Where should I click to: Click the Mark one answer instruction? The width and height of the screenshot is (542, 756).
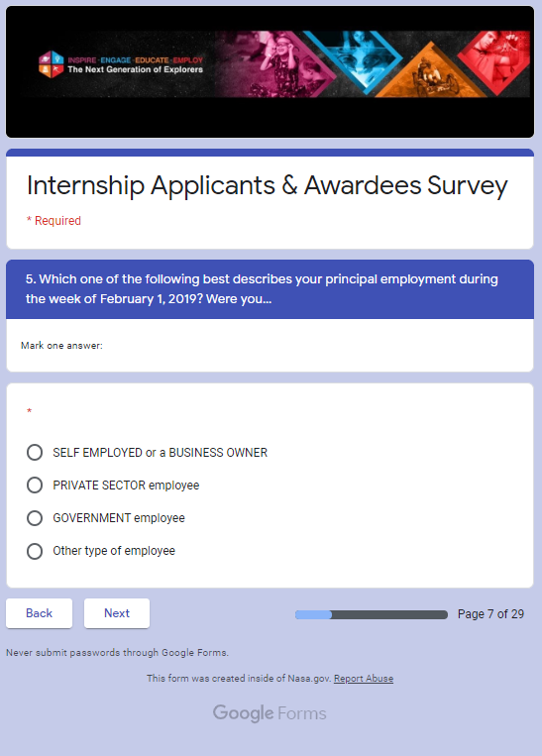click(61, 345)
